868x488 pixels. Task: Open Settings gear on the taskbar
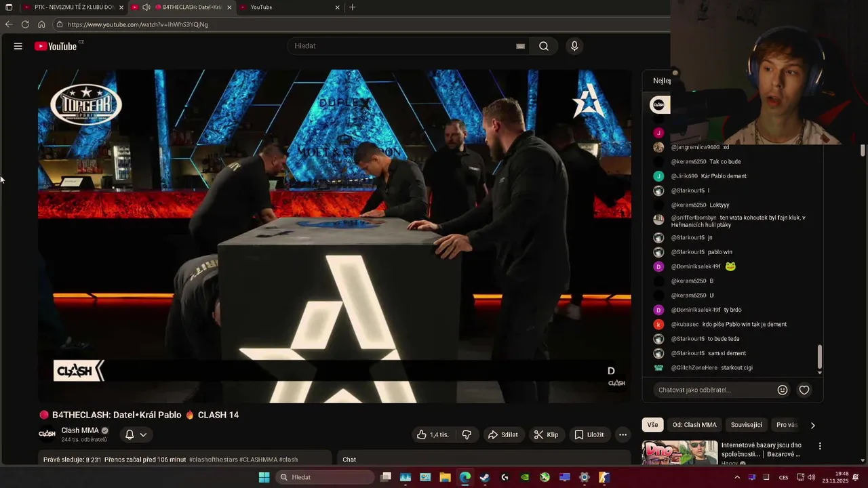585,477
